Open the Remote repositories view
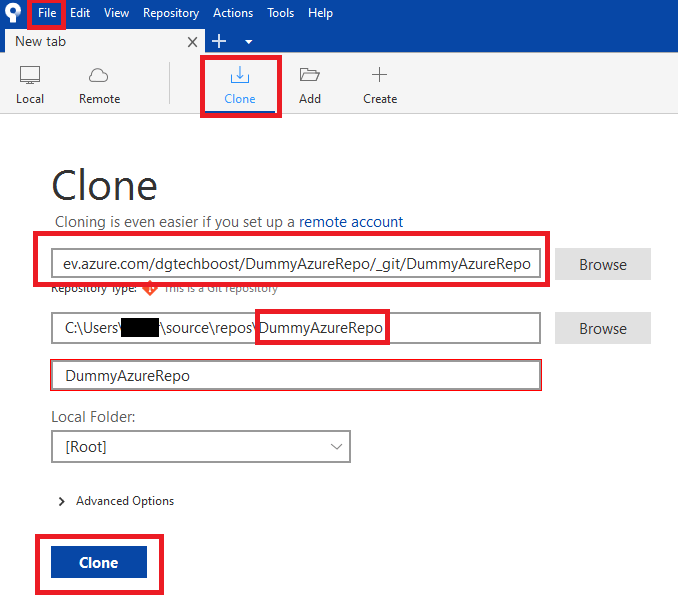Image resolution: width=678 pixels, height=610 pixels. coord(99,85)
